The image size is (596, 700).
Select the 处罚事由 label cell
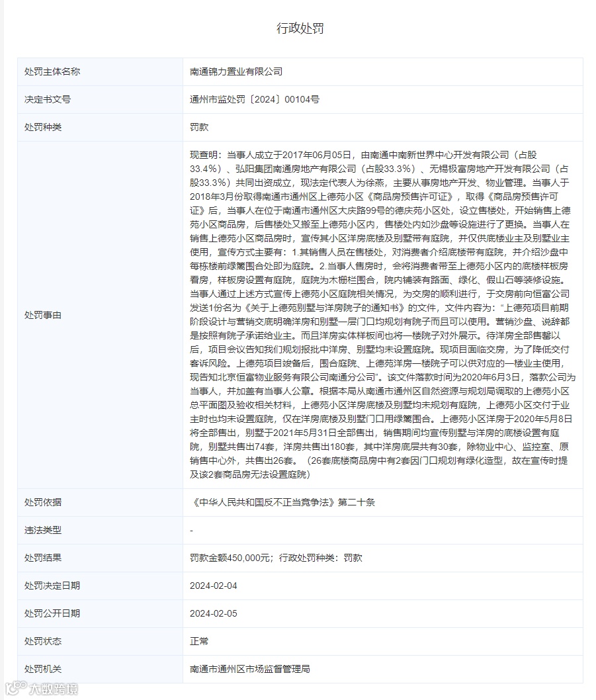point(100,315)
